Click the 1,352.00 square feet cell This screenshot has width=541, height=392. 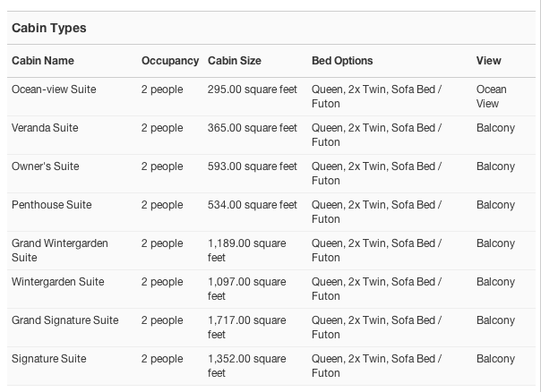click(x=246, y=366)
